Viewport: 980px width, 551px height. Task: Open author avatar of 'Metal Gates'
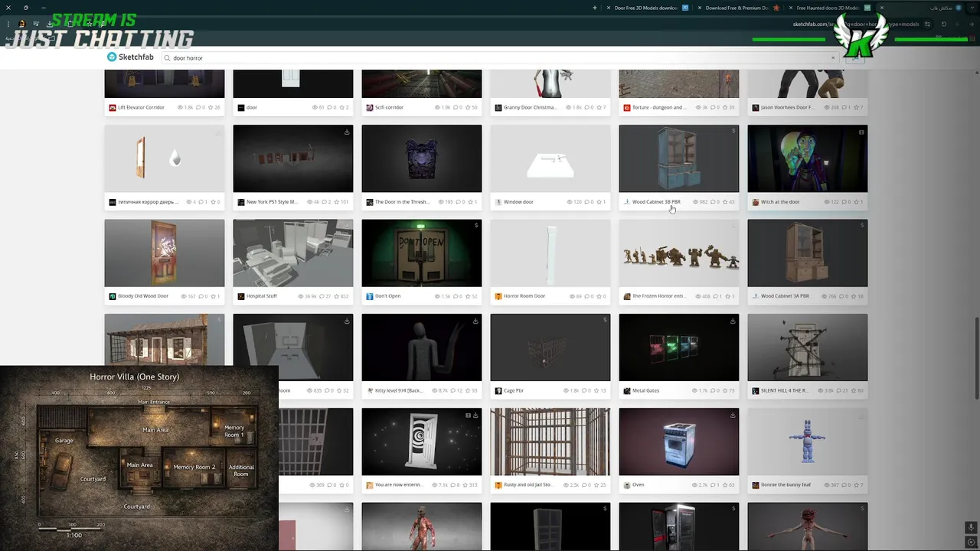[x=626, y=391]
